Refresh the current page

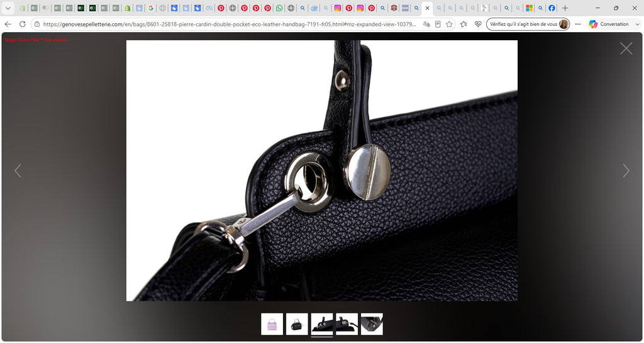pos(23,25)
